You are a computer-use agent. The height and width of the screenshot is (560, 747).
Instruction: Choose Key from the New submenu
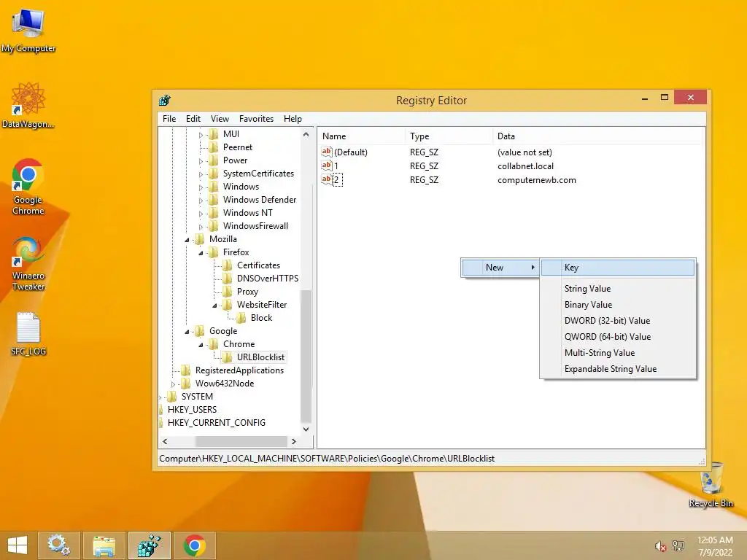[x=618, y=268]
